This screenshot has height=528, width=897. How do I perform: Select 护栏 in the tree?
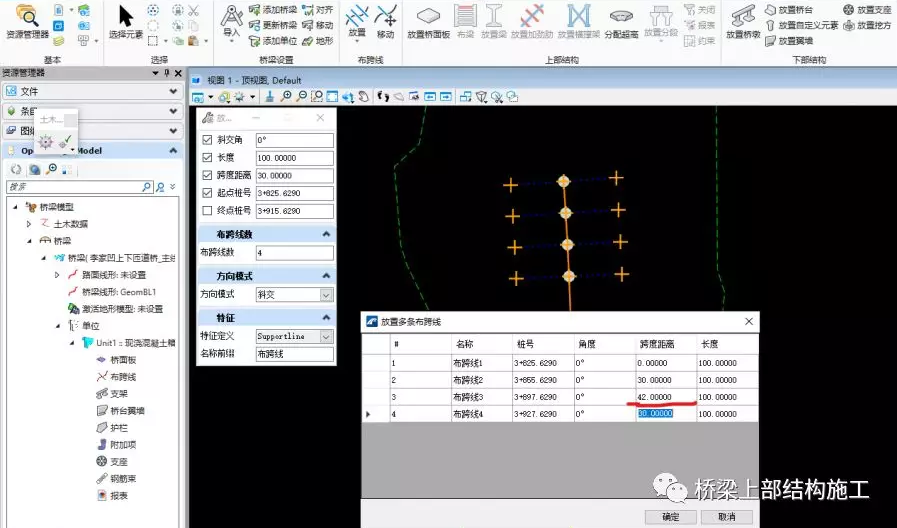pyautogui.click(x=112, y=428)
